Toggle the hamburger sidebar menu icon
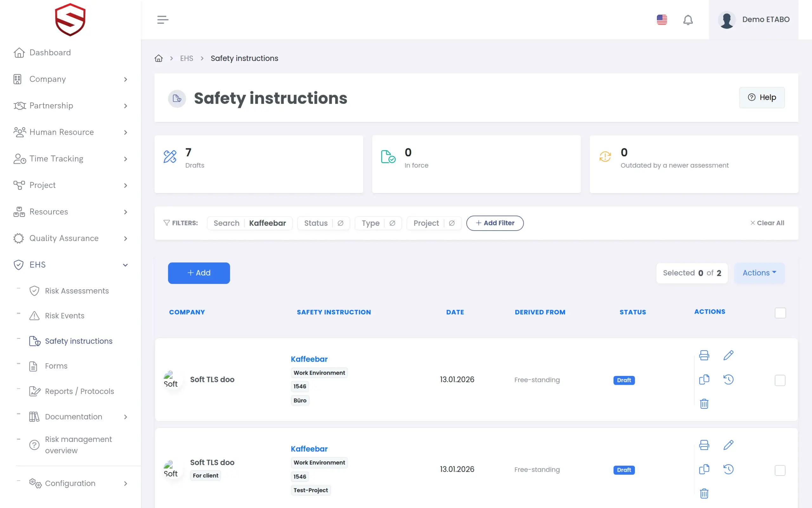Screen dimensions: 812x508 (x=163, y=19)
